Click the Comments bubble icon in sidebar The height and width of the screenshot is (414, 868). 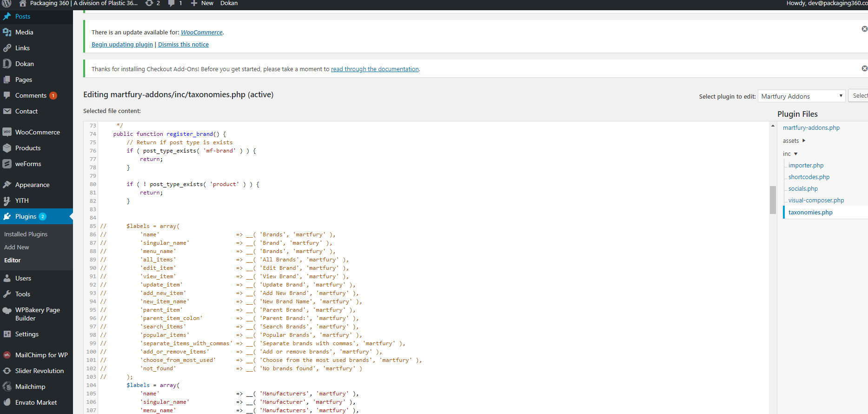pos(7,95)
